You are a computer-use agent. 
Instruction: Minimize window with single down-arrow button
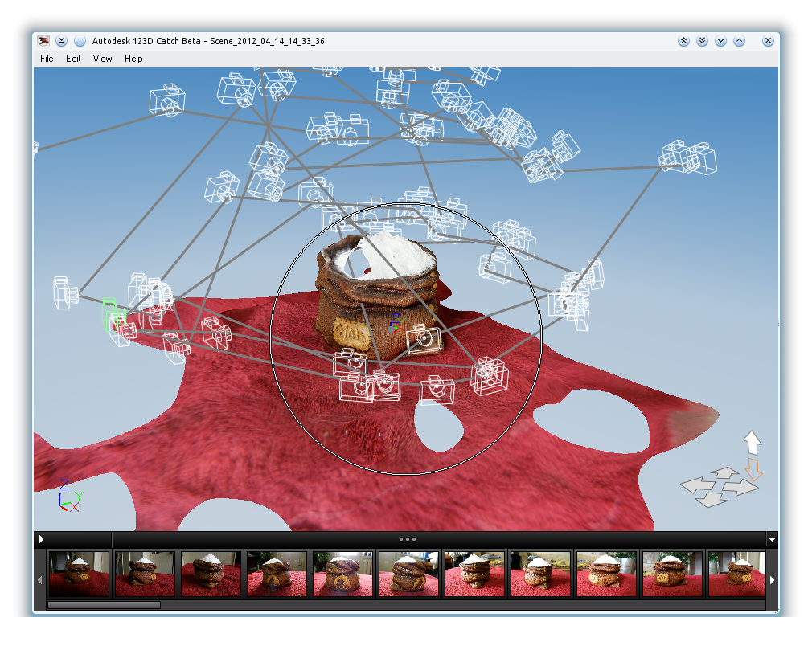click(720, 41)
